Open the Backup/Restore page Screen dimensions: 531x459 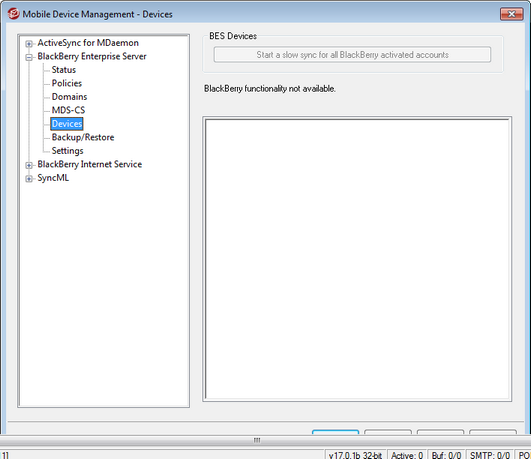pyautogui.click(x=83, y=137)
